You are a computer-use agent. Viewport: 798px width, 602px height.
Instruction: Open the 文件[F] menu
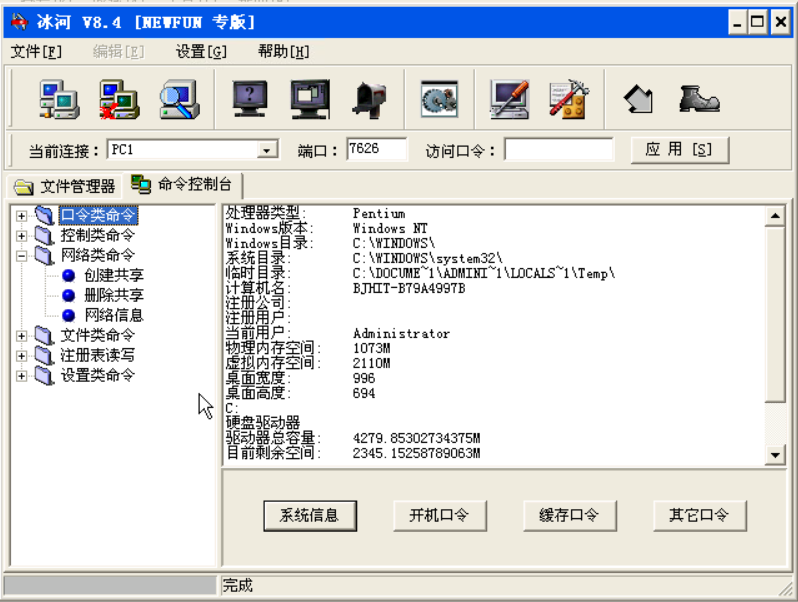tap(36, 51)
